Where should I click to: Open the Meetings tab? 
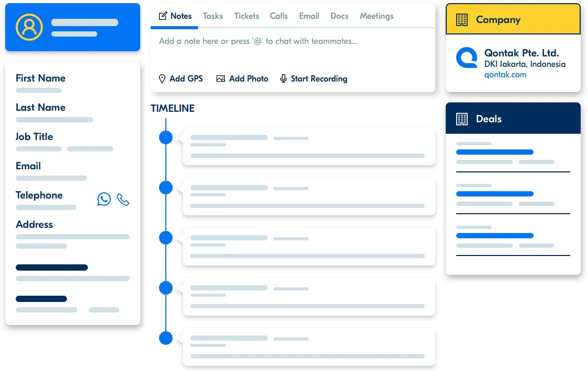tap(377, 16)
